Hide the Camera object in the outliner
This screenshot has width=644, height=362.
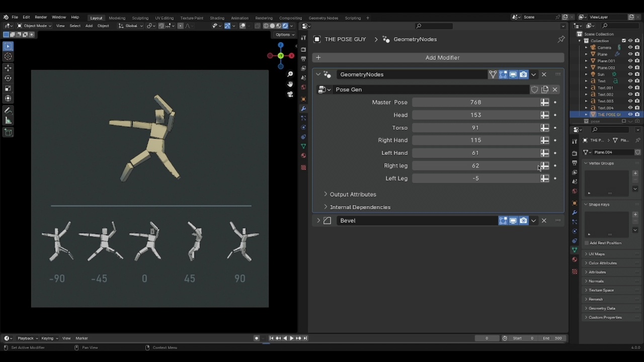click(630, 47)
